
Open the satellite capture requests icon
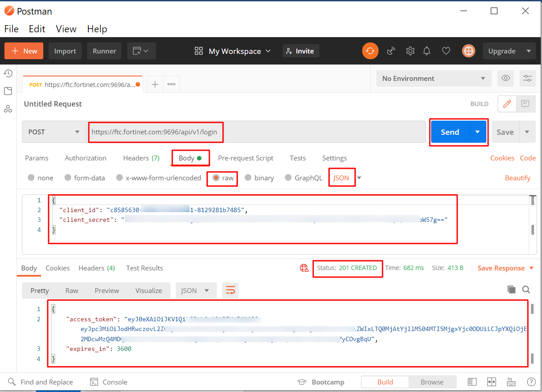coord(391,51)
